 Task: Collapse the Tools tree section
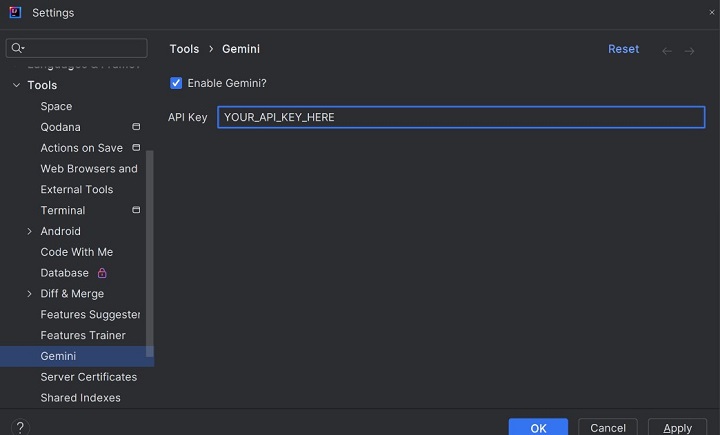click(16, 86)
